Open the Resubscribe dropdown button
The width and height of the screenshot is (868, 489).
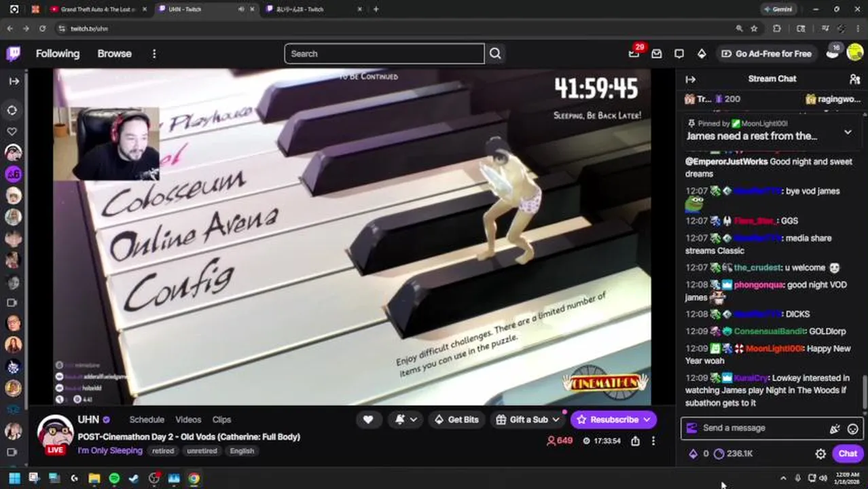[x=613, y=420]
